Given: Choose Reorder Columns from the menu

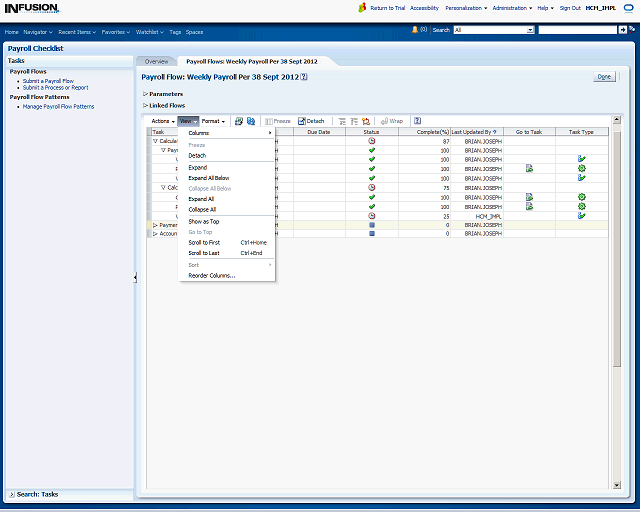Looking at the screenshot, I should pyautogui.click(x=212, y=275).
